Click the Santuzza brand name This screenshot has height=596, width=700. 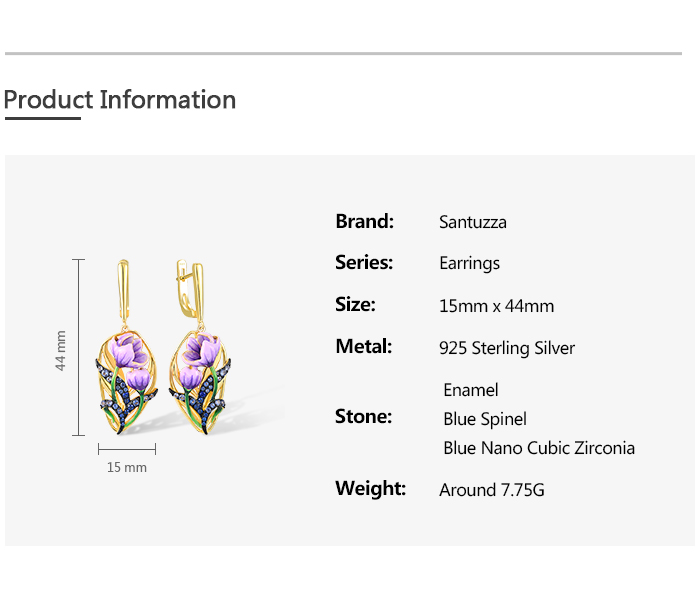click(x=473, y=222)
